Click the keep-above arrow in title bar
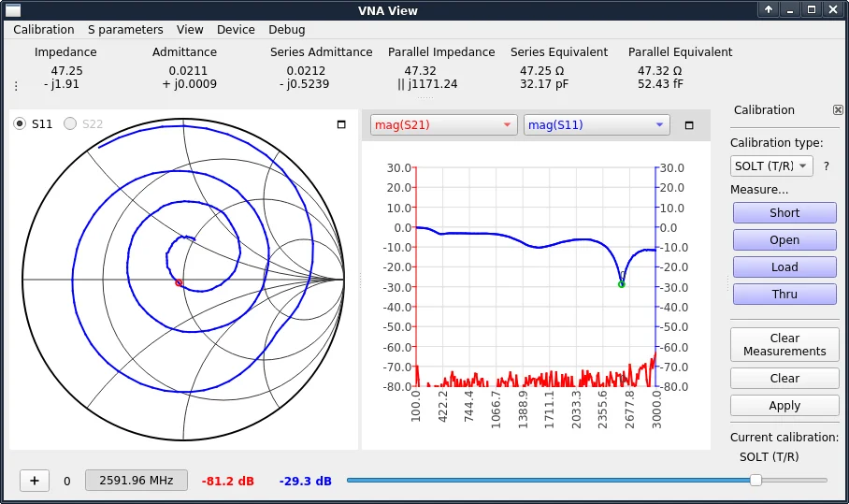Image resolution: width=849 pixels, height=504 pixels. [x=769, y=10]
